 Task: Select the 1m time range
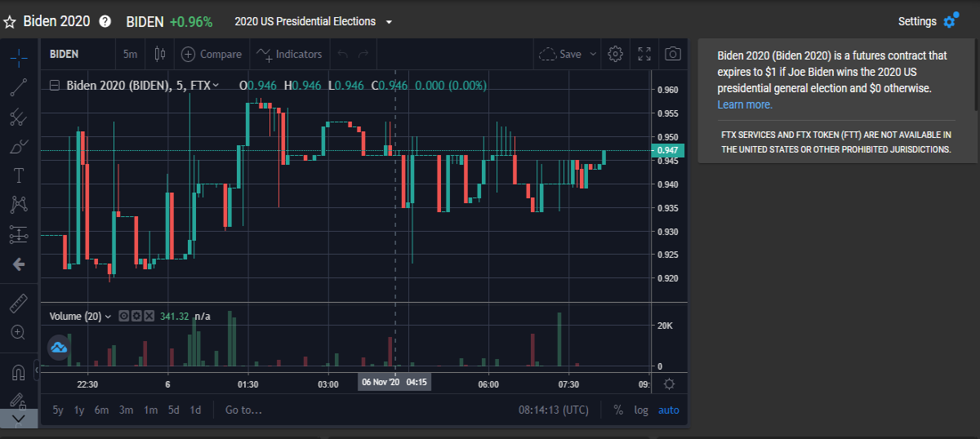click(150, 410)
